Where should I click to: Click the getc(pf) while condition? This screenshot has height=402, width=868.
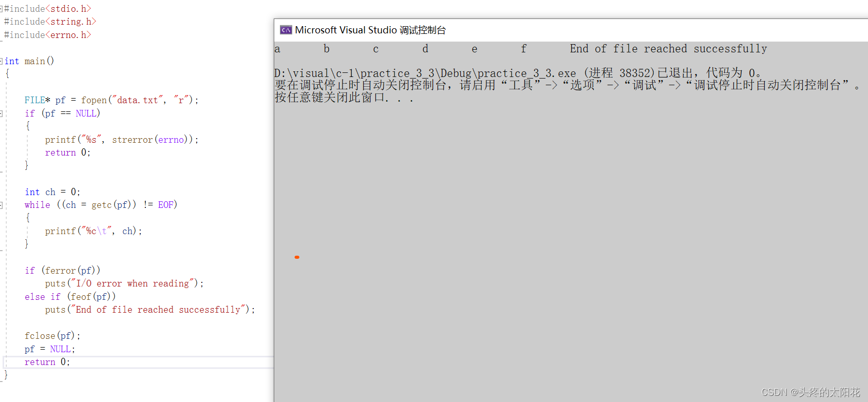click(101, 205)
